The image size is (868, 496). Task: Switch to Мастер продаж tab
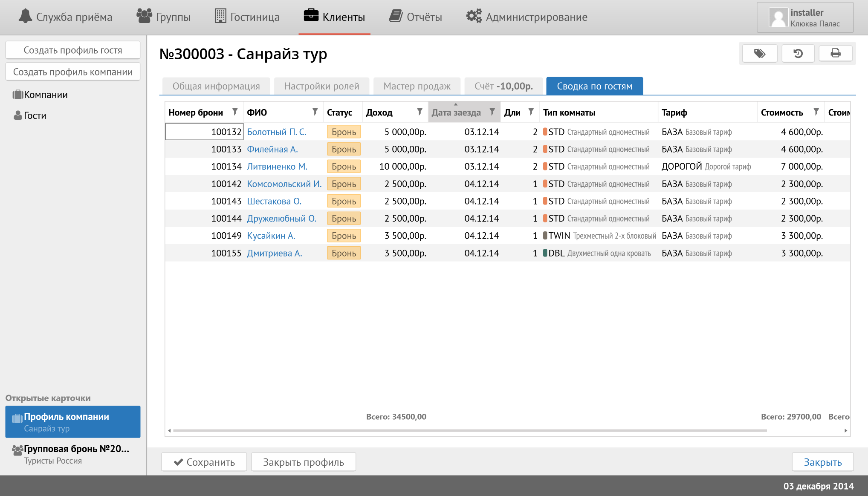pos(417,86)
